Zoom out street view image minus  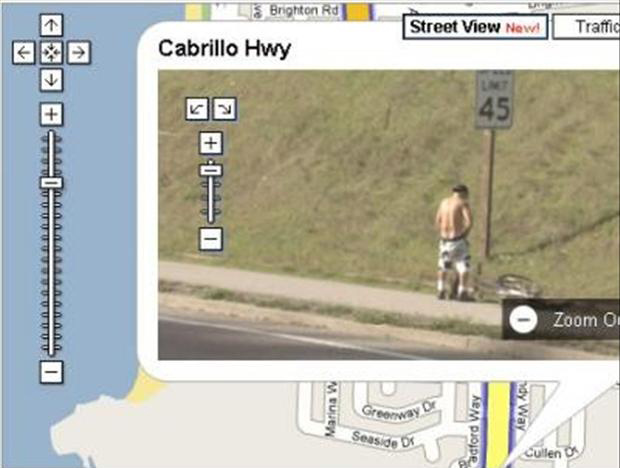click(x=211, y=239)
